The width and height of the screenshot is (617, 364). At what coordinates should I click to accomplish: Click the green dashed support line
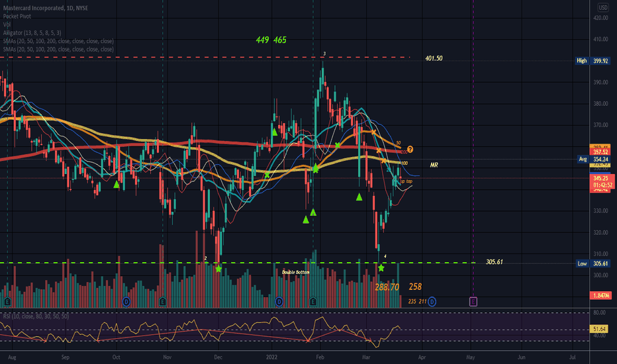[236, 263]
